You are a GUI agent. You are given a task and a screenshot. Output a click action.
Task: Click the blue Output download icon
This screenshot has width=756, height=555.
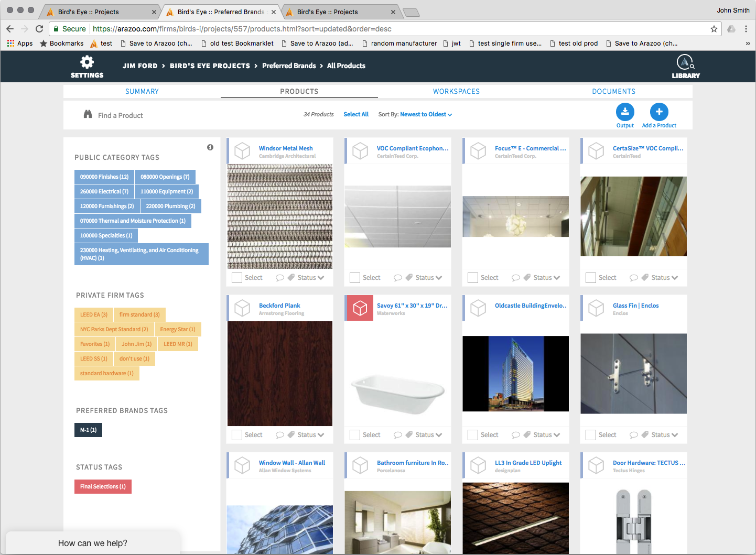coord(625,112)
